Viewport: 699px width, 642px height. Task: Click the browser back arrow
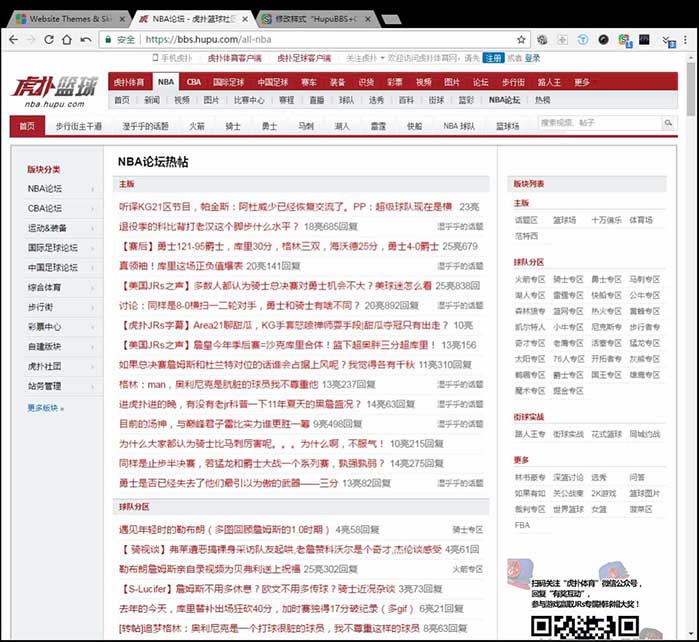13,40
